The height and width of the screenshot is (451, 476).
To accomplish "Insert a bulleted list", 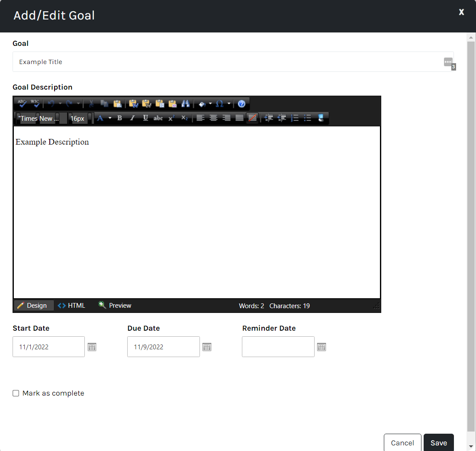I will pos(308,118).
